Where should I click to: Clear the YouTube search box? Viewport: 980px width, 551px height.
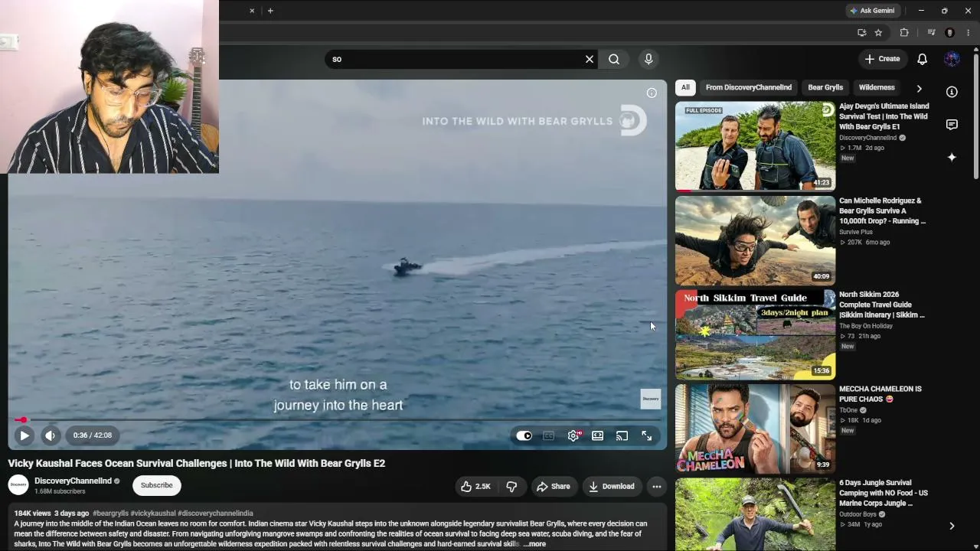click(x=590, y=59)
